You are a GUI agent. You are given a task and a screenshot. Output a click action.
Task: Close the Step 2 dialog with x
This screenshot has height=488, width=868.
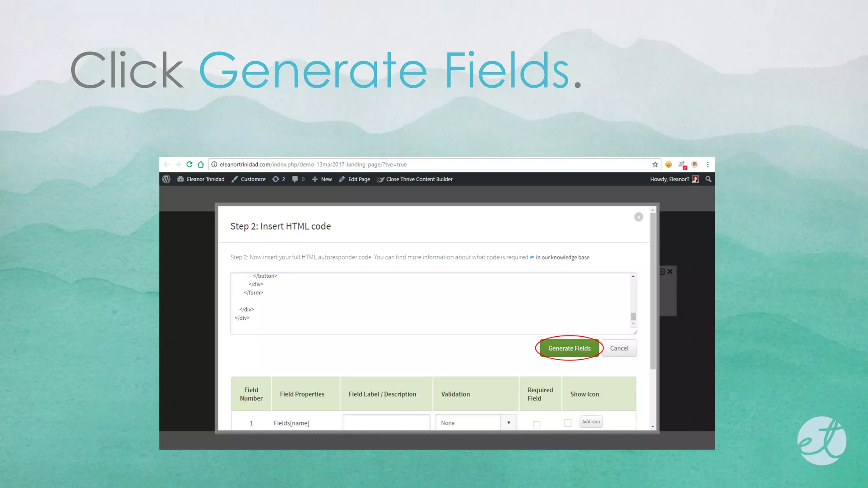(639, 217)
